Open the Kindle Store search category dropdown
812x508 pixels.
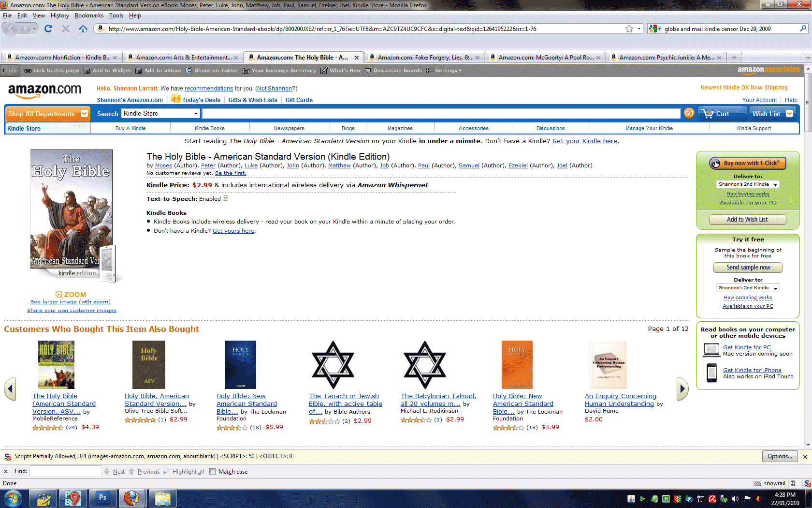pyautogui.click(x=160, y=113)
